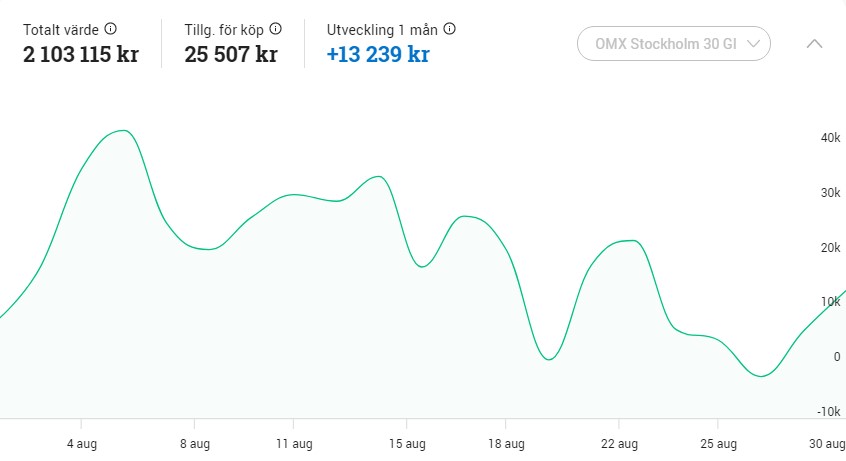Open the OMX Stockholm 30 GI dropdown
Image resolution: width=846 pixels, height=461 pixels.
coord(674,44)
